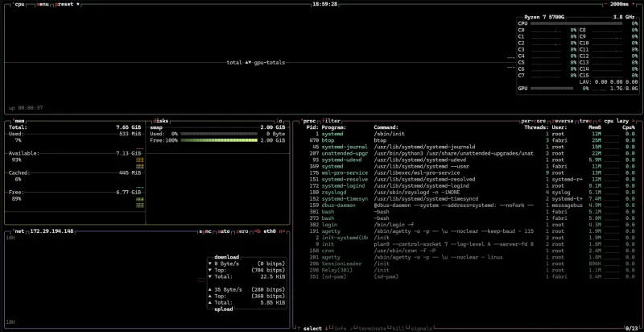Open the signals list

421,328
